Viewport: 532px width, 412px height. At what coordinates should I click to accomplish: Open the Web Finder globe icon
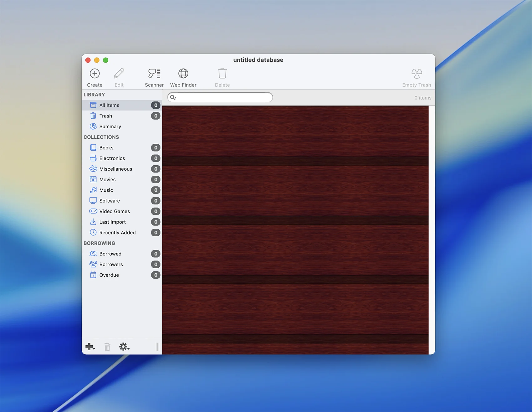click(x=183, y=74)
